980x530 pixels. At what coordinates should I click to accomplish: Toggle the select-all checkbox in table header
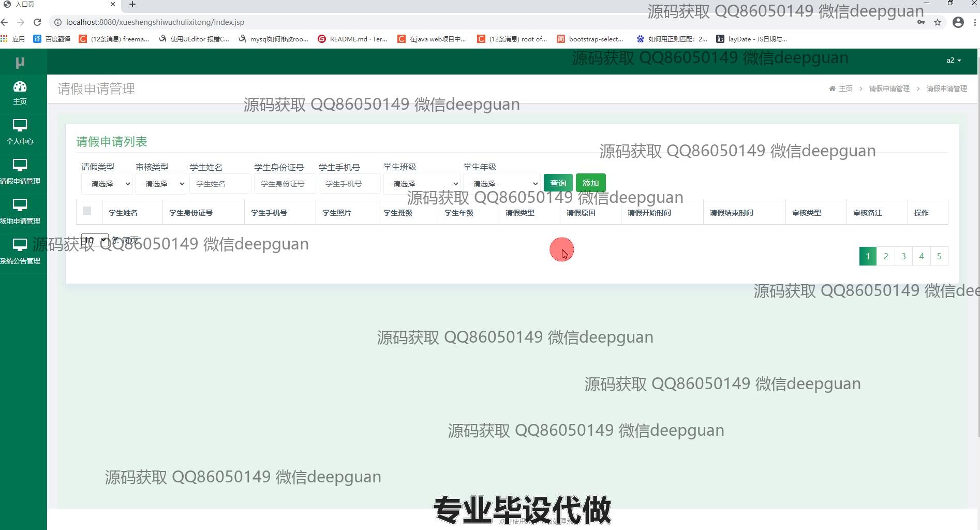coord(87,211)
